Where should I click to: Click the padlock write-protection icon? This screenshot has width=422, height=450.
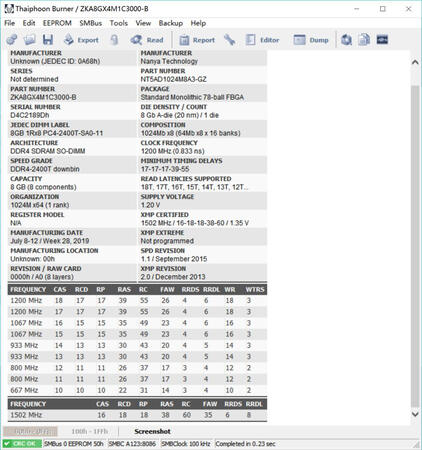tap(114, 40)
